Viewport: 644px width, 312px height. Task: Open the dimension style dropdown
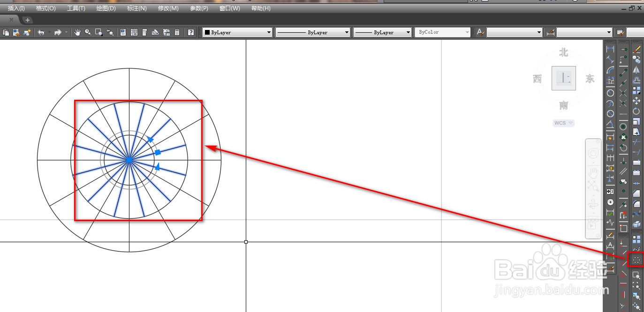[584, 32]
